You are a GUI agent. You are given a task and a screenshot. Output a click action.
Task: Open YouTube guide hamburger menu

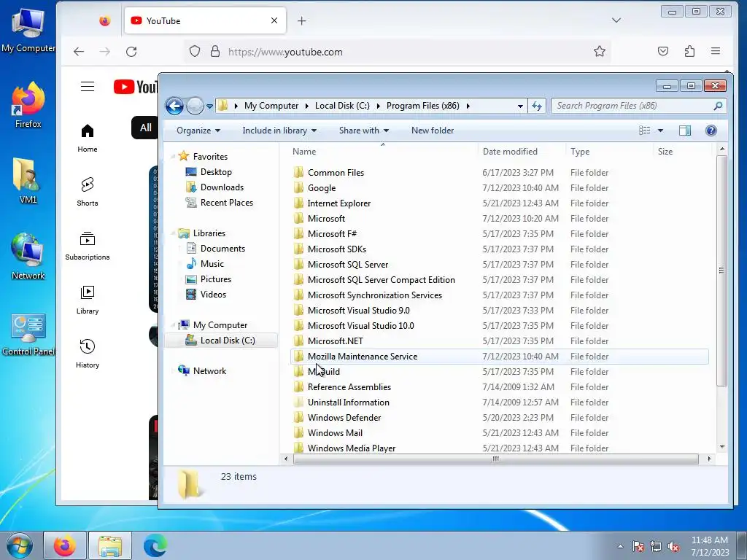pos(88,86)
